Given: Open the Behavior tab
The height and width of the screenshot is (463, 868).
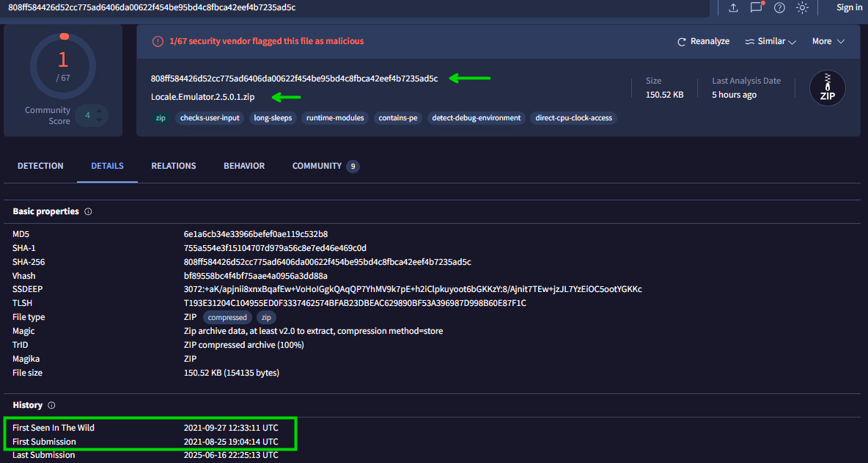Looking at the screenshot, I should pos(244,166).
